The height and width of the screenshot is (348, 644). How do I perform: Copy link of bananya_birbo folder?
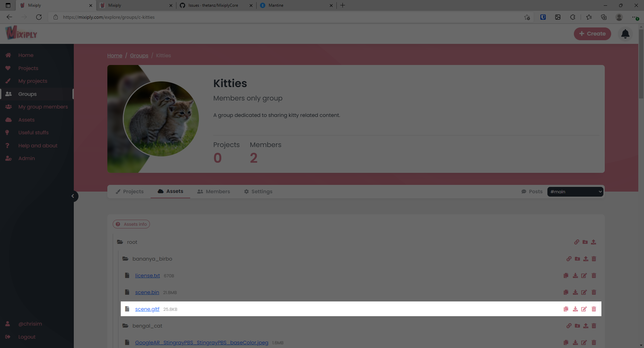569,259
